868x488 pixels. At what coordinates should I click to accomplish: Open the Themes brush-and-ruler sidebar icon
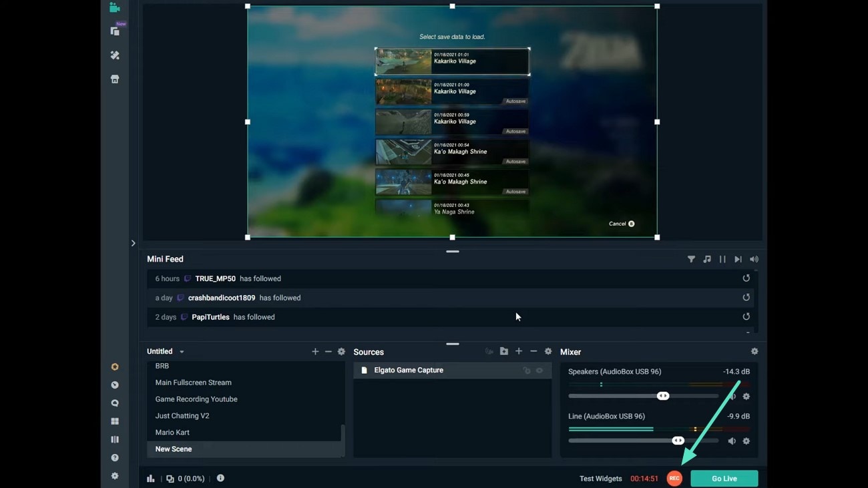tap(115, 55)
